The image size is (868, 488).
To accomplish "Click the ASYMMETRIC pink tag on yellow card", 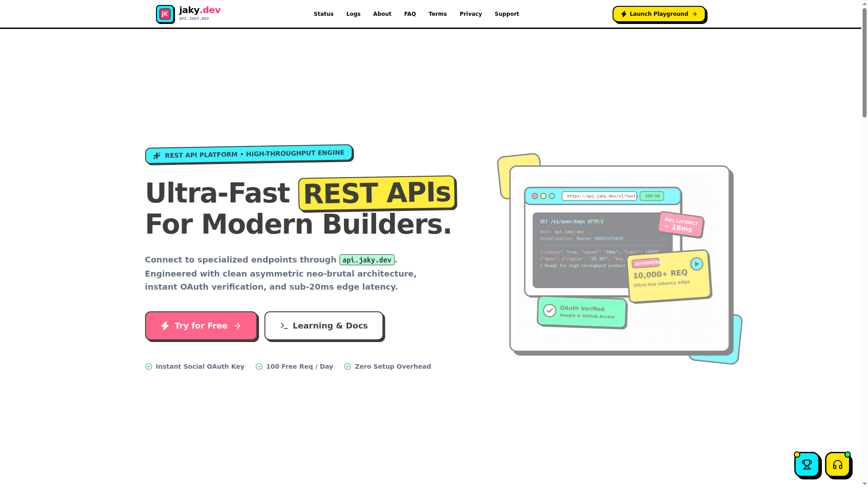I will pos(646,263).
